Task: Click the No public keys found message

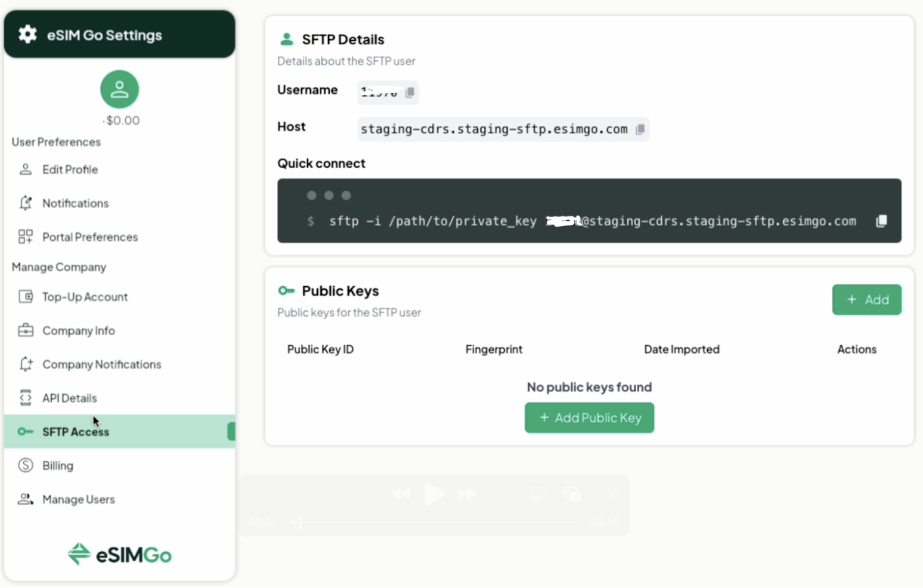Action: pos(589,387)
